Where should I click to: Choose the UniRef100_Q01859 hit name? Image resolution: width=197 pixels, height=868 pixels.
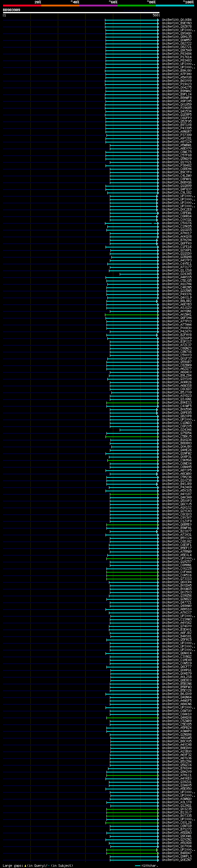click(177, 104)
